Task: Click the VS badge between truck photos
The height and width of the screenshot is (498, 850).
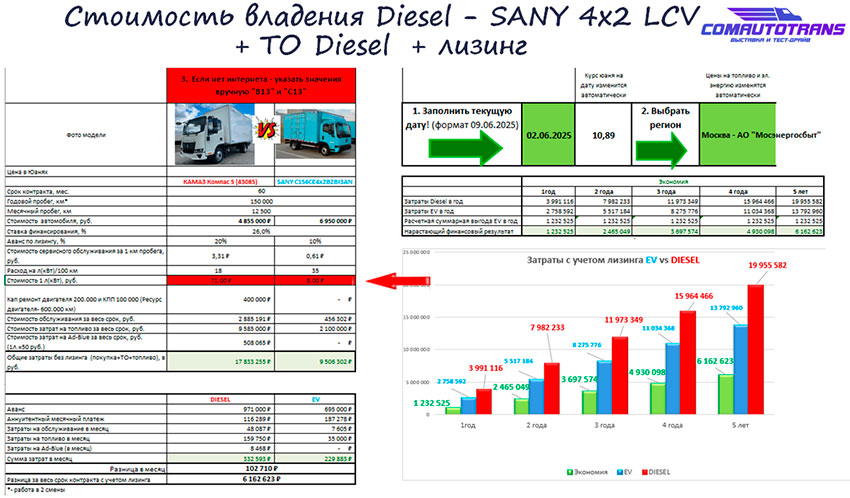Action: pyautogui.click(x=266, y=130)
